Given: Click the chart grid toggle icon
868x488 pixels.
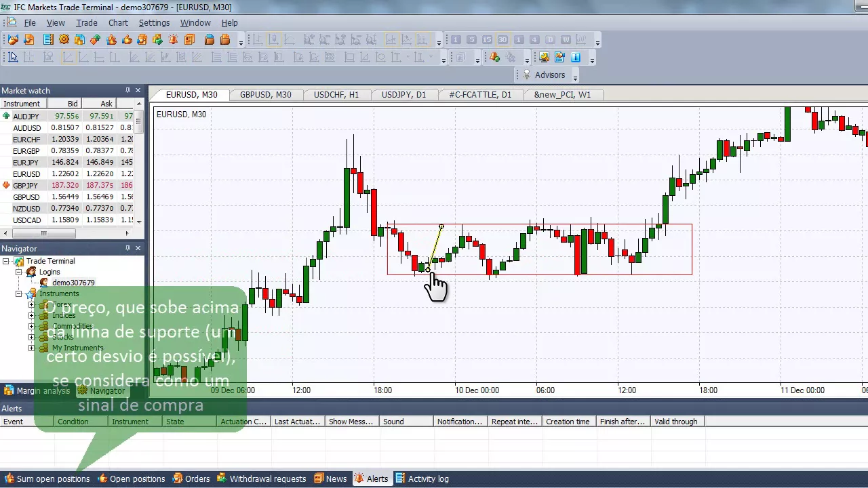Looking at the screenshot, I should [x=421, y=40].
